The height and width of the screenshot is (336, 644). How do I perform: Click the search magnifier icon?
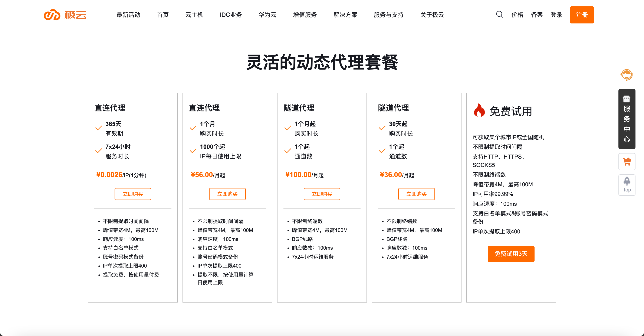[x=499, y=14]
